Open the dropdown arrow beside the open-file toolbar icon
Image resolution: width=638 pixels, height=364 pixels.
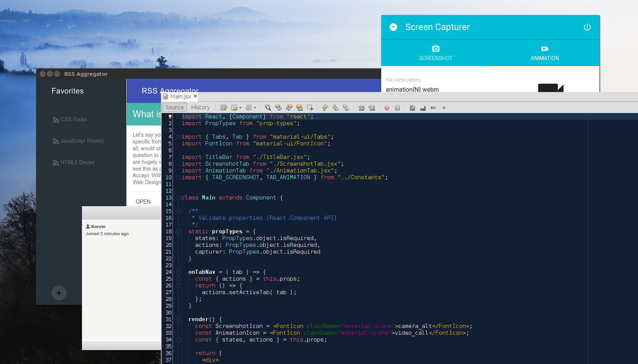pos(241,108)
